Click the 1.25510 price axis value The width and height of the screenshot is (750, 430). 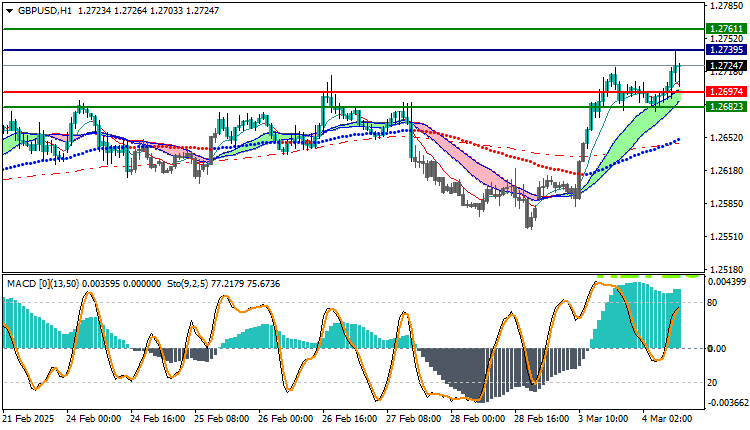pos(727,237)
